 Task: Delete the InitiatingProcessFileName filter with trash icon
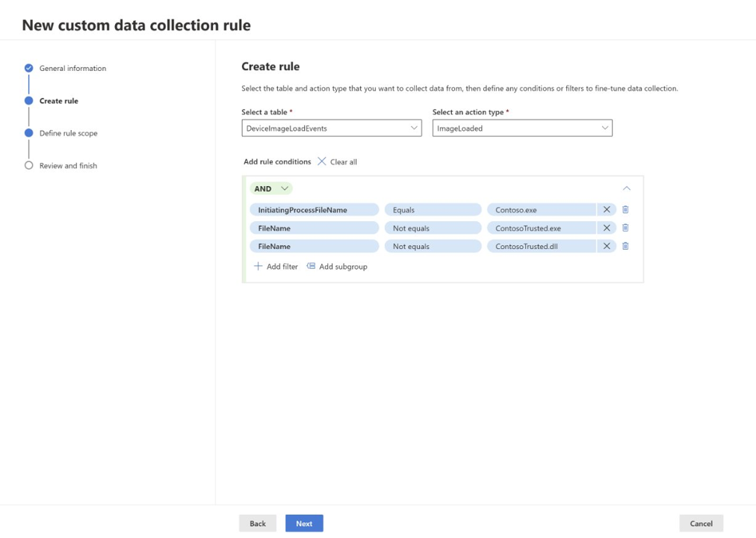tap(625, 210)
